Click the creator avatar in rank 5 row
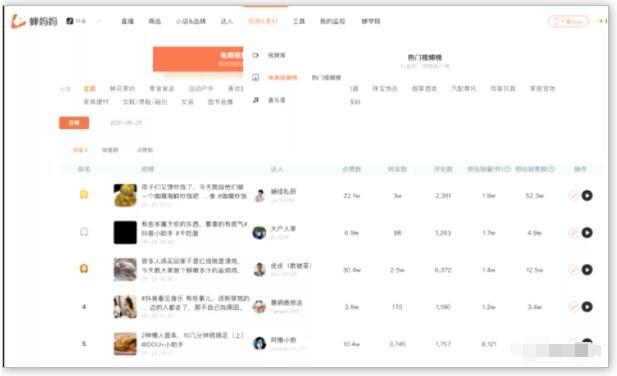 259,344
